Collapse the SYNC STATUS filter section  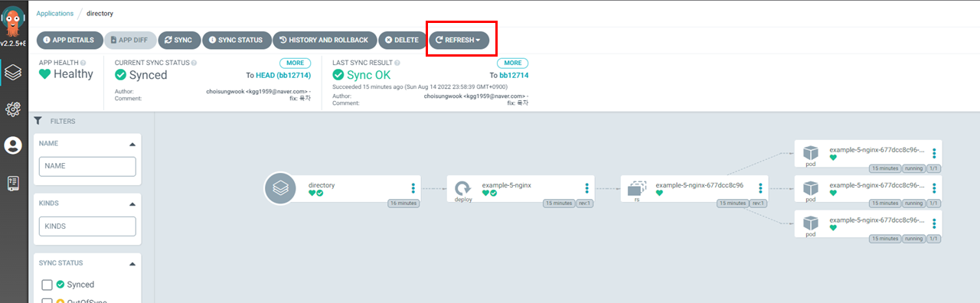[x=132, y=263]
